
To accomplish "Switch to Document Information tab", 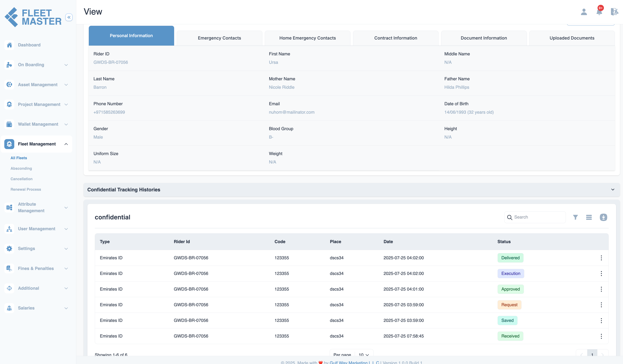I will (484, 38).
